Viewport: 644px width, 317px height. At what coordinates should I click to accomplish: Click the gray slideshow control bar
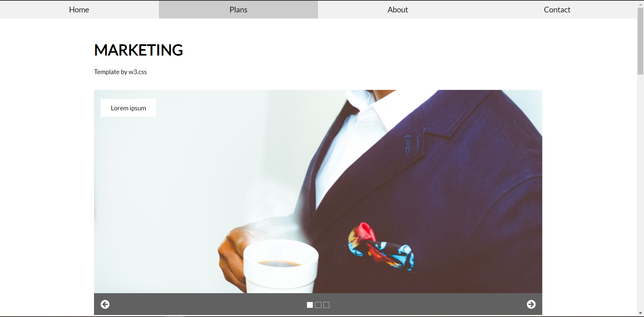[318, 304]
